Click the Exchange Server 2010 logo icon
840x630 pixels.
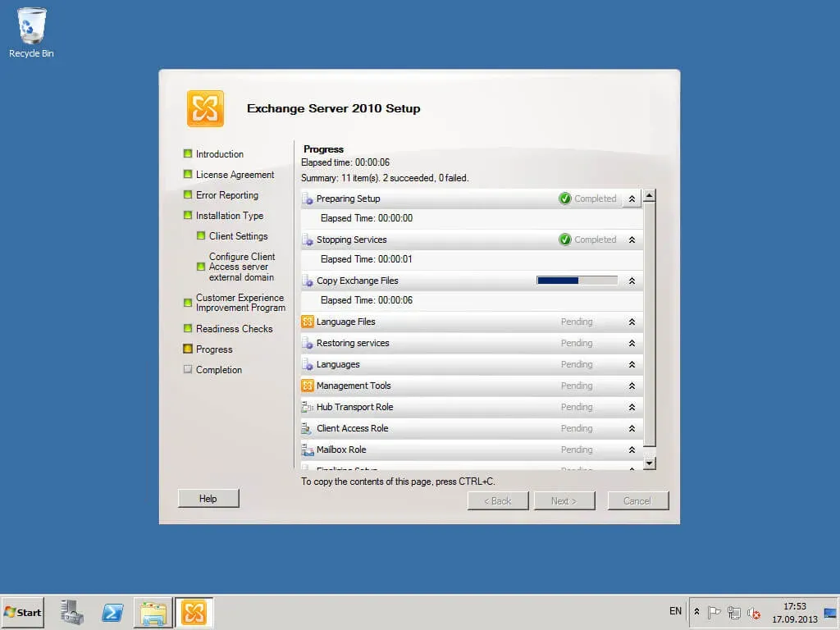pos(205,108)
